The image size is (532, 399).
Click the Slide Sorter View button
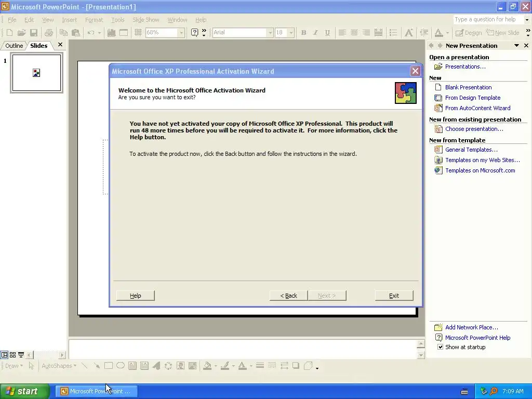click(x=12, y=355)
